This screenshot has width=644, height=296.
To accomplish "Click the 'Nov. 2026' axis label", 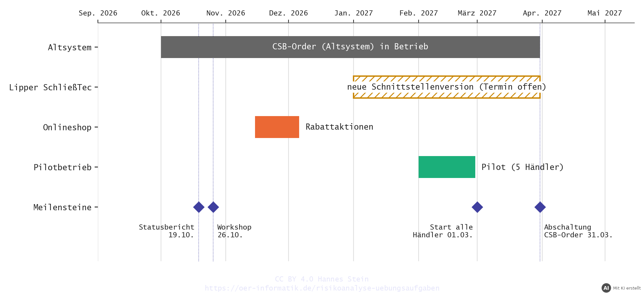I will (x=226, y=13).
